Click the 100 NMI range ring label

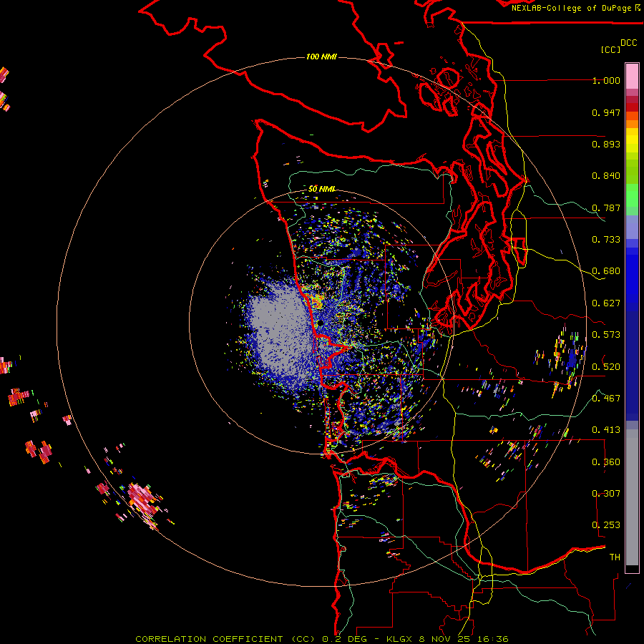[x=321, y=57]
